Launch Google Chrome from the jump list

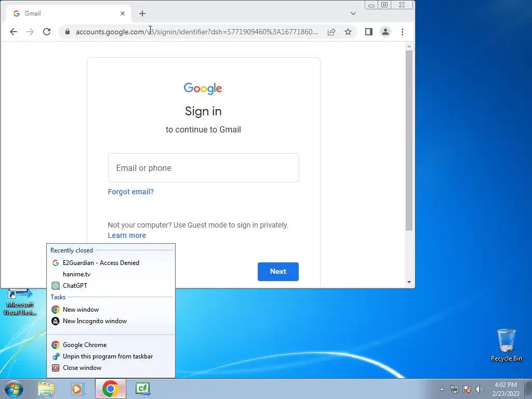coord(111,345)
